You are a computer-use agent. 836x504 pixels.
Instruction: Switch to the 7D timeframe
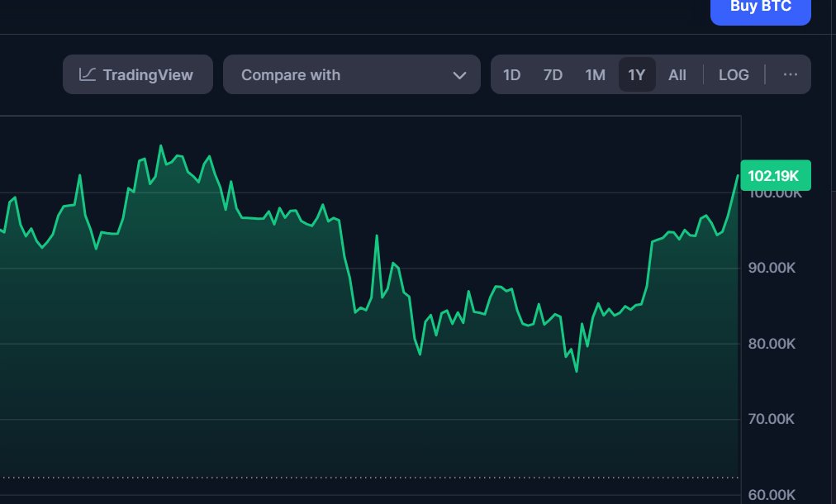pos(553,74)
